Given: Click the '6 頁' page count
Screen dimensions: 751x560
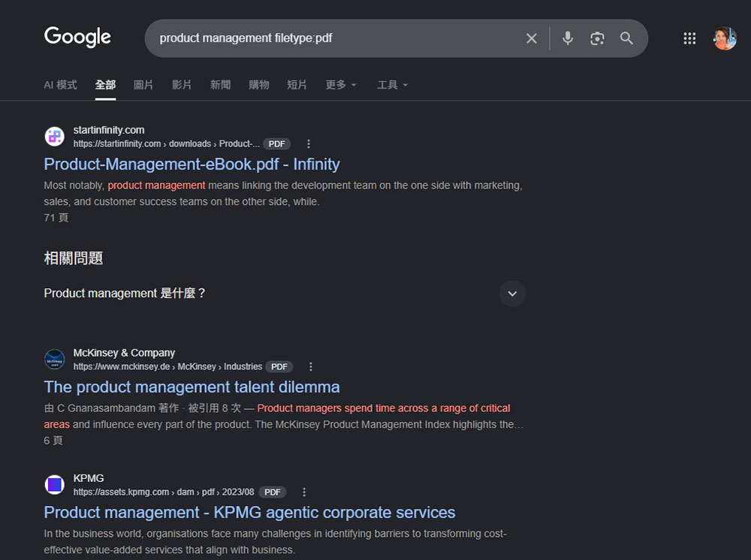Looking at the screenshot, I should [53, 441].
